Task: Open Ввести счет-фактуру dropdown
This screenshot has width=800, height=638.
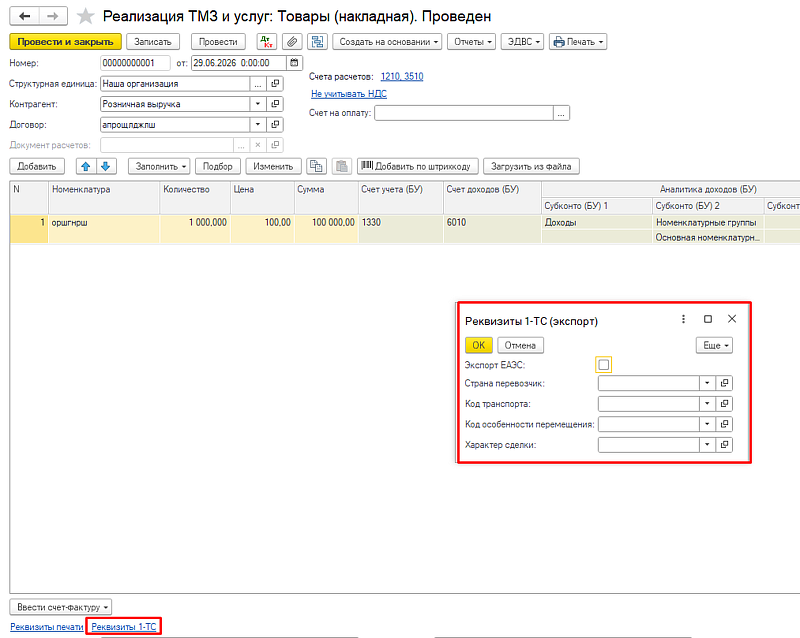Action: pyautogui.click(x=61, y=607)
